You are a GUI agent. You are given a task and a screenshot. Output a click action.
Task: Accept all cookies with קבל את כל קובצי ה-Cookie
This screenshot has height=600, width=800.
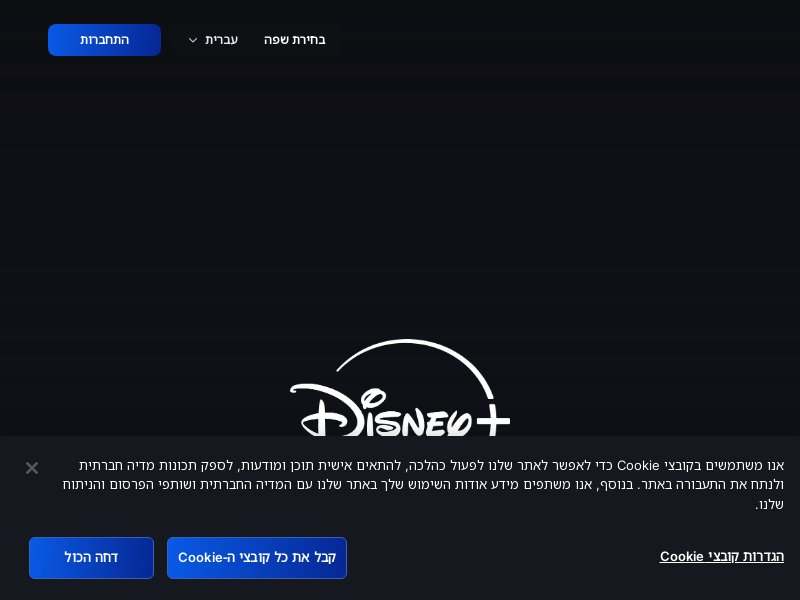pyautogui.click(x=257, y=558)
